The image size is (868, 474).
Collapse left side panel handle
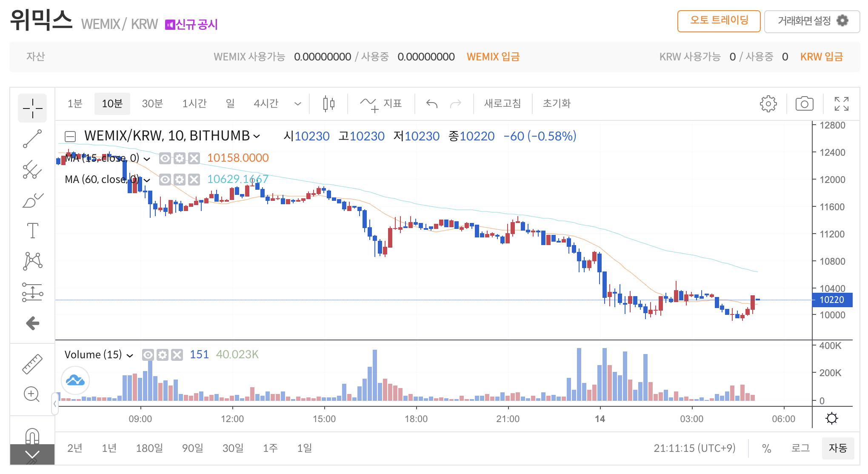point(55,403)
